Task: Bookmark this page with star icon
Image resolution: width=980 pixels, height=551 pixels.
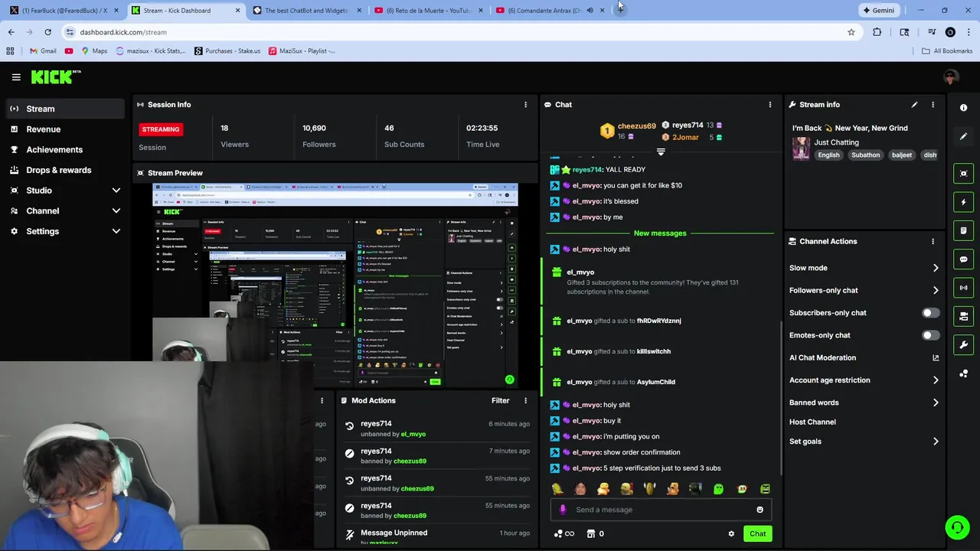Action: (x=851, y=32)
